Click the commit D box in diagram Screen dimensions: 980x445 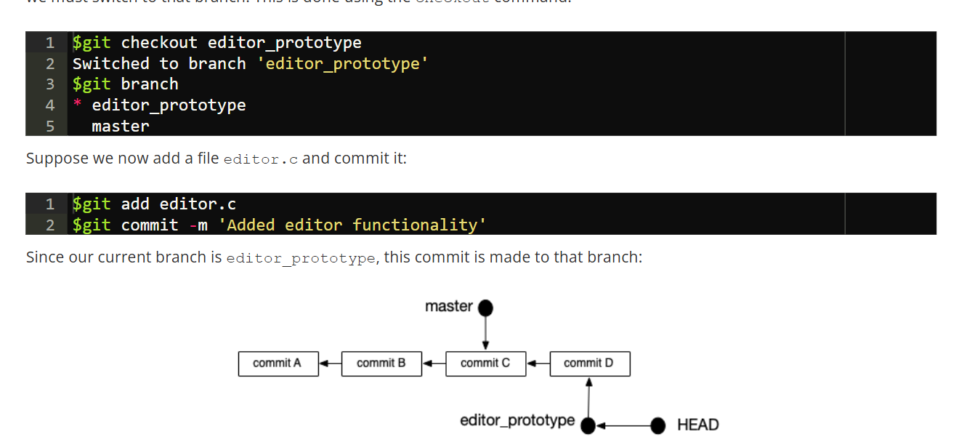589,364
